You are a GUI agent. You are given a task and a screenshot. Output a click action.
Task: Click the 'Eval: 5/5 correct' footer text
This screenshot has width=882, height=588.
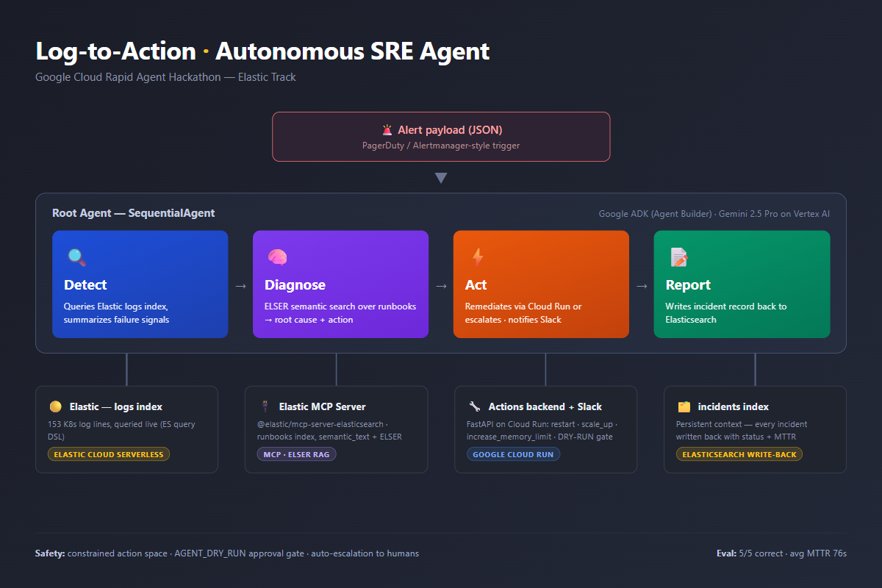[750, 553]
